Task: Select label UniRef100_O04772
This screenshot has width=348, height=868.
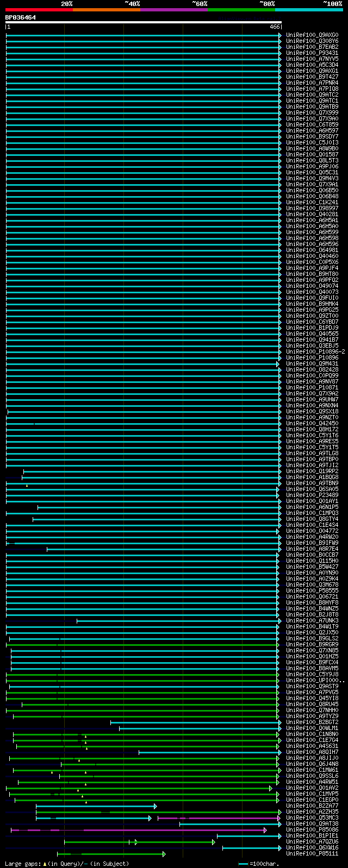Action: point(312,531)
